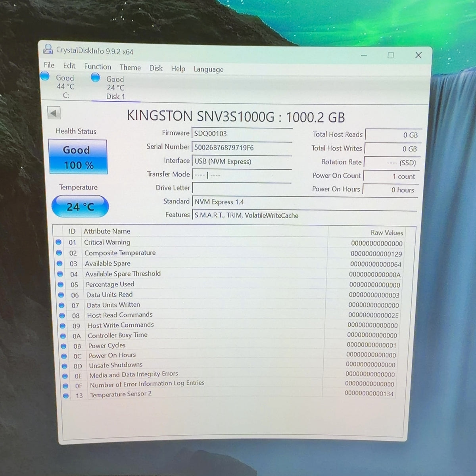Click status dot for Data Units Read row
Screen dimensions: 476x476
click(x=61, y=295)
